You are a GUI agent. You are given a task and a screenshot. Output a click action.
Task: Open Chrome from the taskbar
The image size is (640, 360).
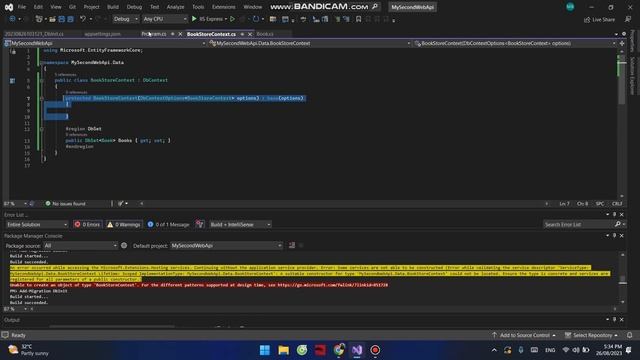[338, 350]
